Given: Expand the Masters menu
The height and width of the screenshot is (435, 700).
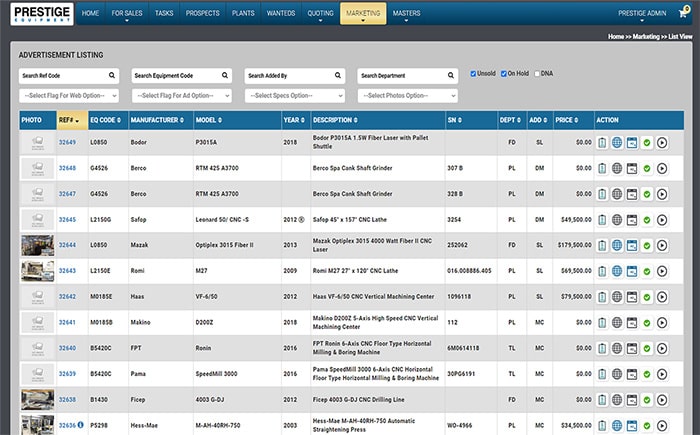Looking at the screenshot, I should coord(406,13).
